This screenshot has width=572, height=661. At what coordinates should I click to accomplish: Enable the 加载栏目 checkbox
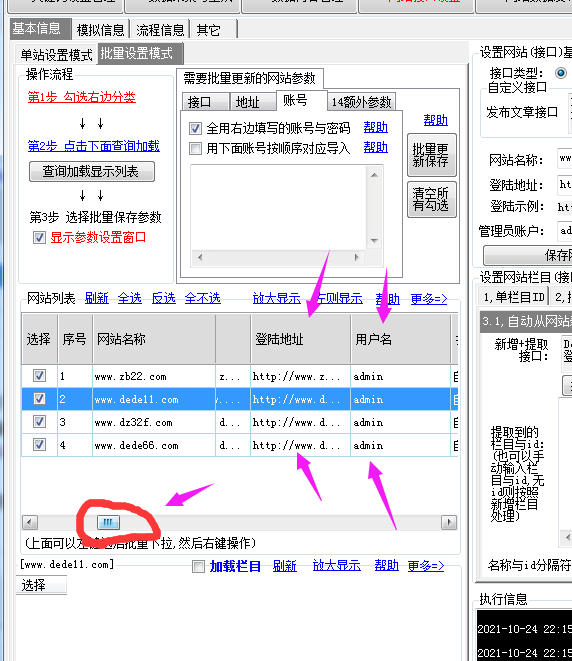coord(198,566)
